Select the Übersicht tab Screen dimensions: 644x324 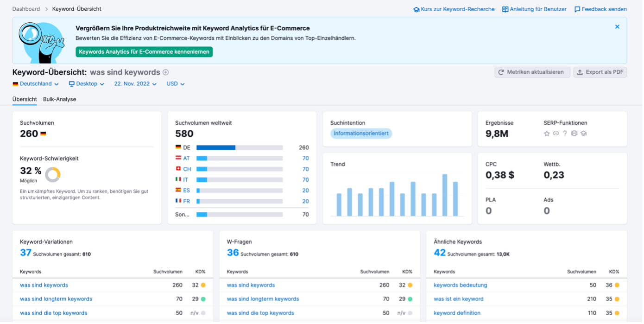25,99
